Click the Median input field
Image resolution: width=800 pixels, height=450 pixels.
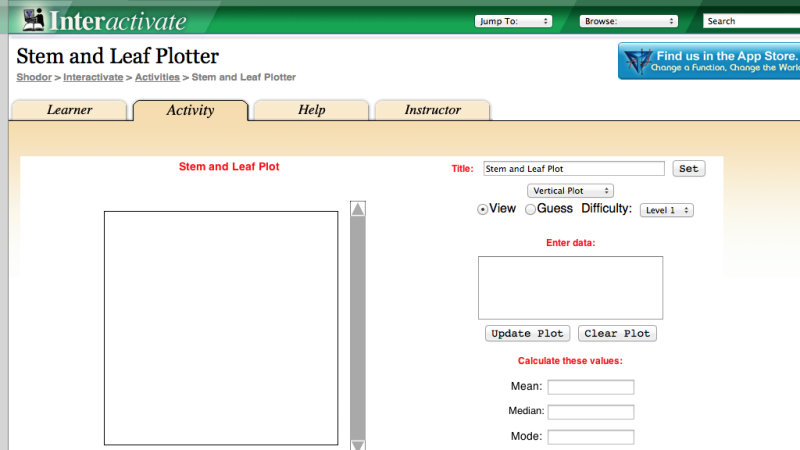(x=591, y=412)
